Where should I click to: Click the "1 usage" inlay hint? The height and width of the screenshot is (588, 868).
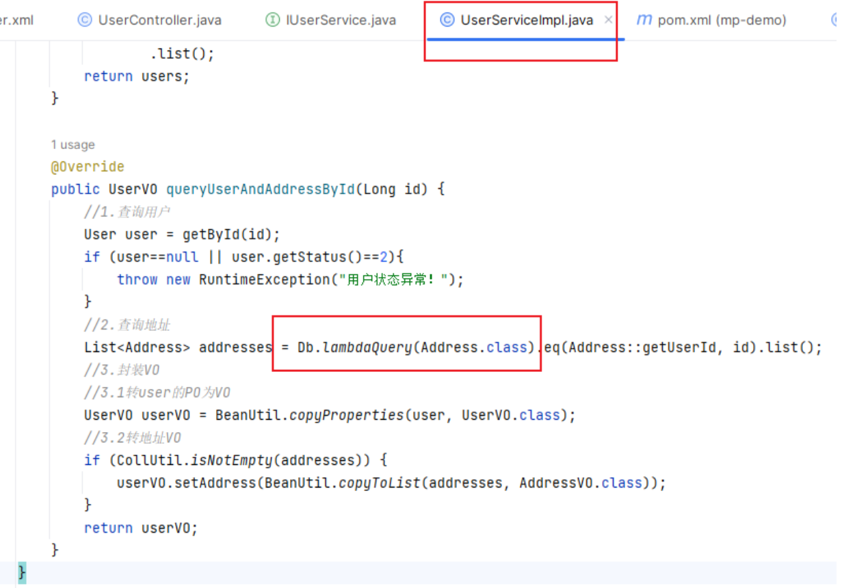point(73,145)
